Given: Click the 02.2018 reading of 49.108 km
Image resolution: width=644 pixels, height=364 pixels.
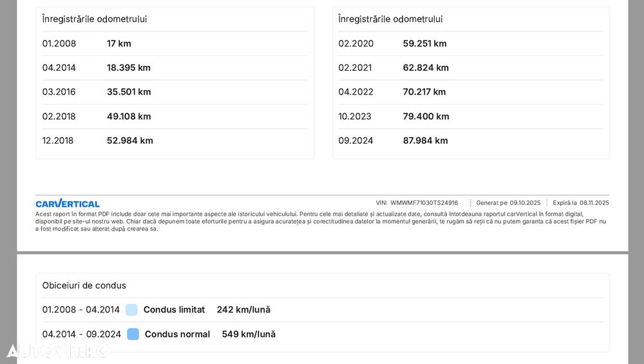Looking at the screenshot, I should pyautogui.click(x=128, y=117).
